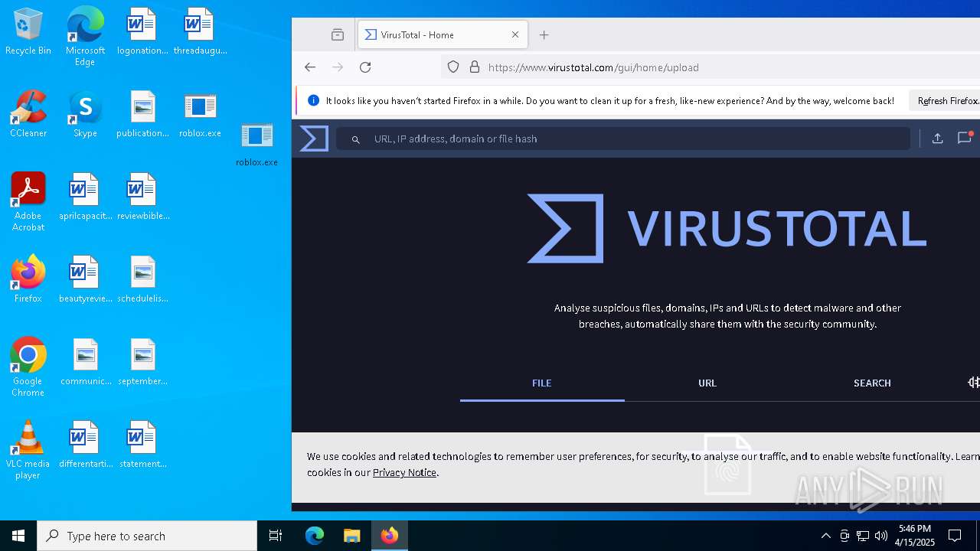Open network status tray icon

(863, 536)
